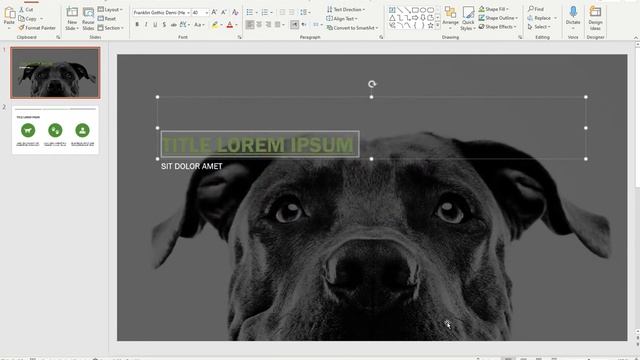The height and width of the screenshot is (360, 640).
Task: Toggle underline formatting
Action: [155, 25]
